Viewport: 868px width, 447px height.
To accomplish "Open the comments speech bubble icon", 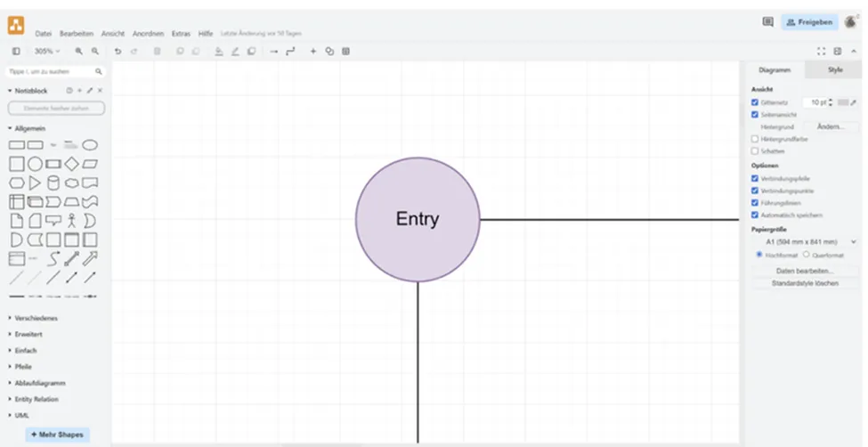I will pos(767,22).
